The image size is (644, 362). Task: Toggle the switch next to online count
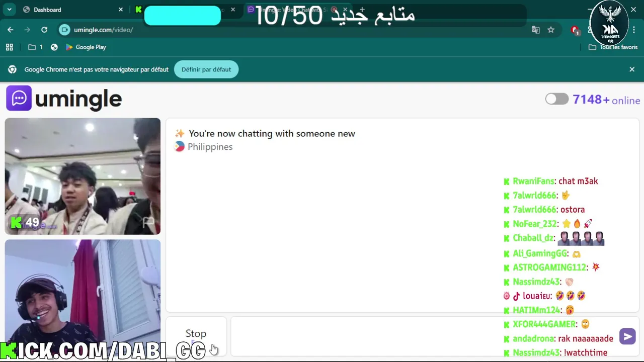(557, 99)
